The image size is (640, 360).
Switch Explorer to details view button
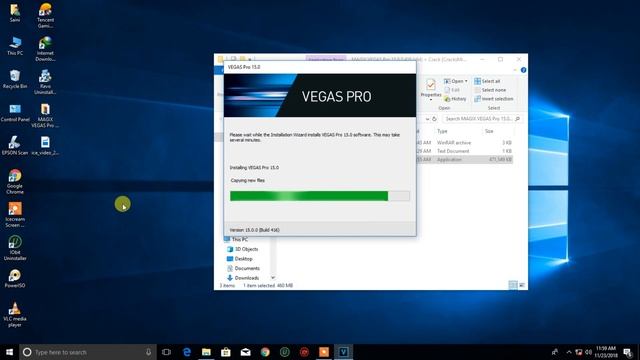pos(513,285)
